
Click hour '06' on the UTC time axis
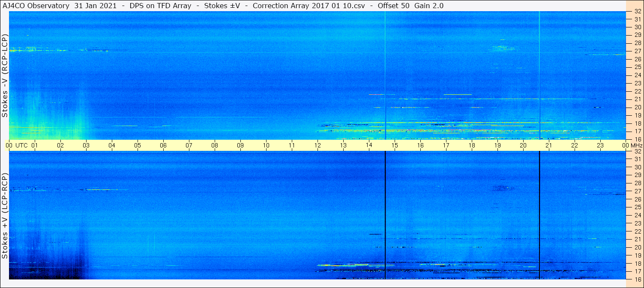pos(163,145)
